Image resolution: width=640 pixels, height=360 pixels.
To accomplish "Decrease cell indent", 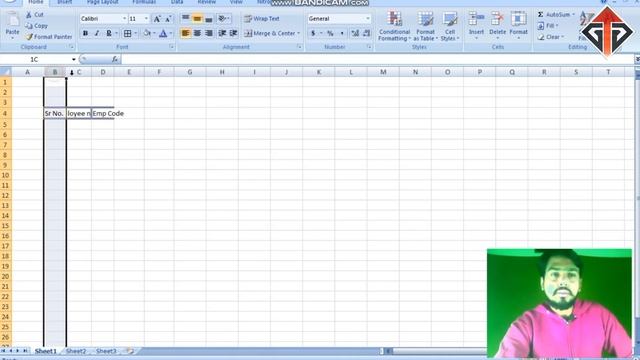I will 222,33.
